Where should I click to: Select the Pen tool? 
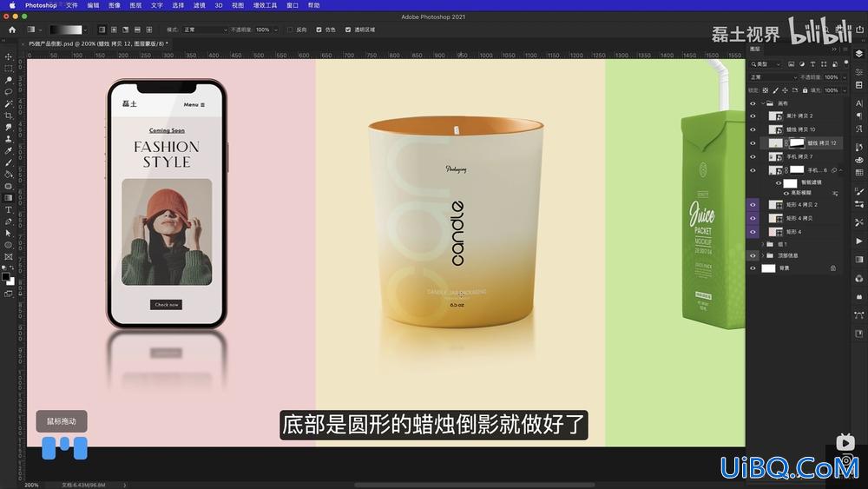pyautogui.click(x=9, y=221)
